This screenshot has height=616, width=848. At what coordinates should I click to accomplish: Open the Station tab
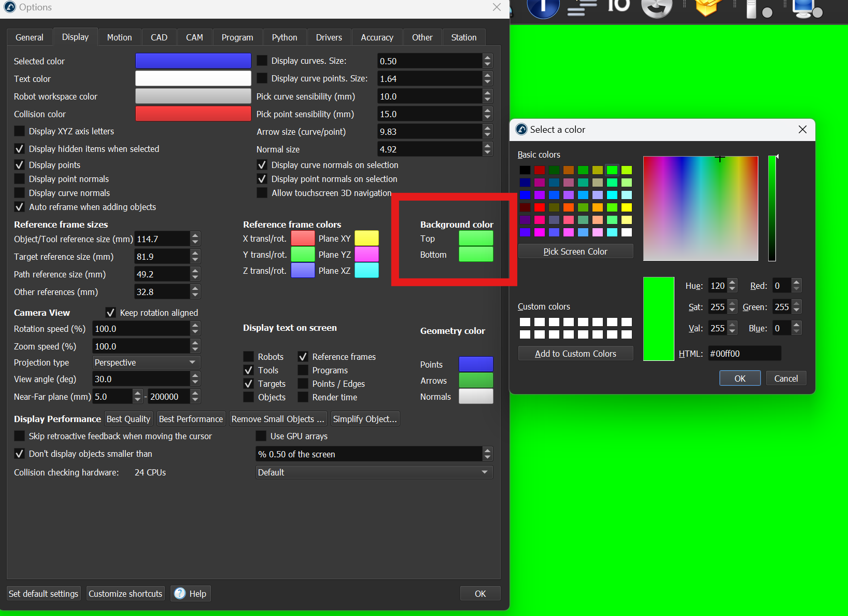[x=463, y=37]
